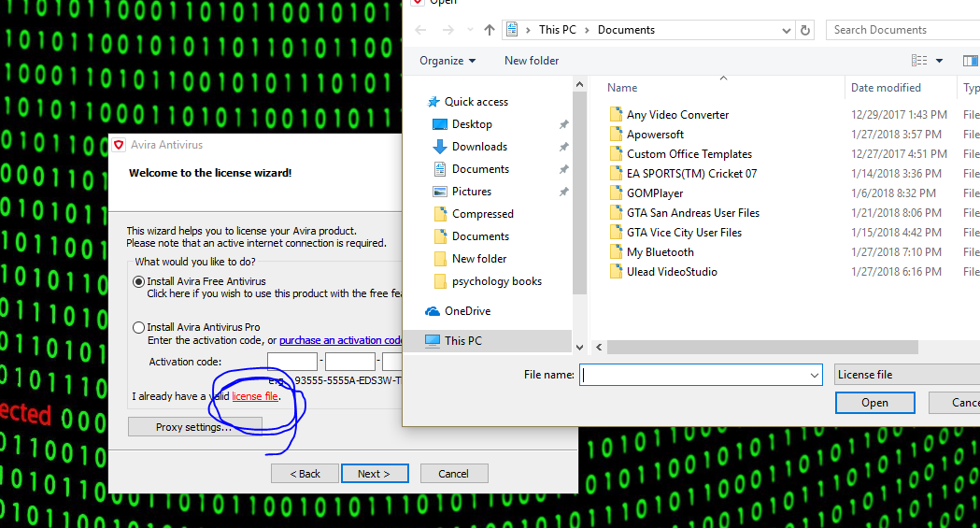Click the OneDrive cloud icon
The image size is (980, 528).
pos(433,311)
